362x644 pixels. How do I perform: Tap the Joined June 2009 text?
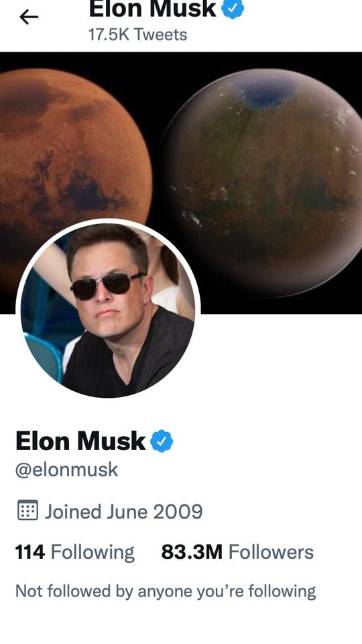[123, 512]
